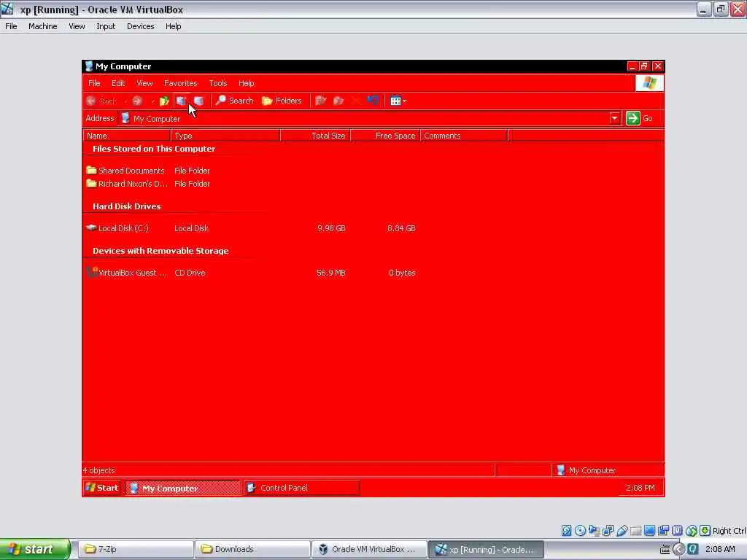Click the 'Files Stored on This Computer' group header

[x=154, y=149]
